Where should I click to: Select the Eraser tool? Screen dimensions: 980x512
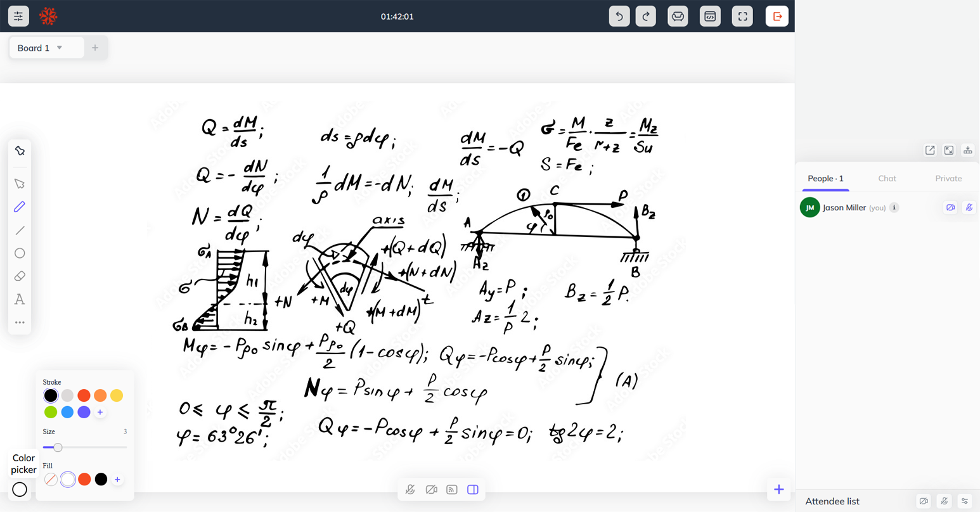coord(20,276)
